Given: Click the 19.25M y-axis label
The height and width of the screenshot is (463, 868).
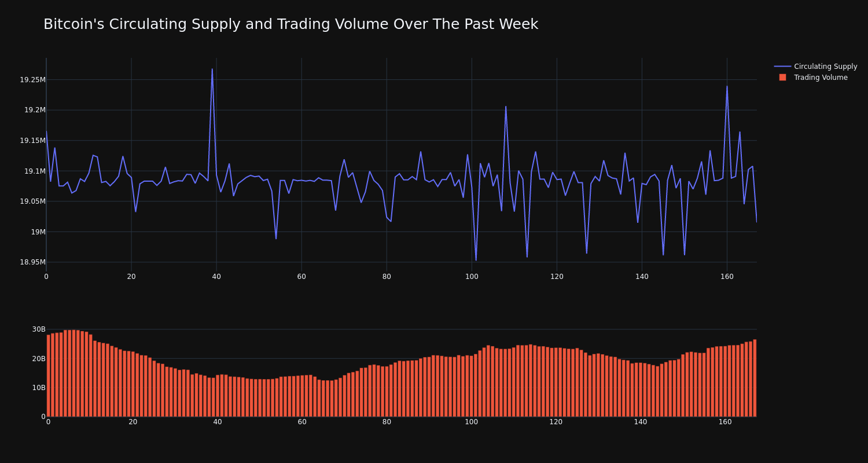Looking at the screenshot, I should coord(32,80).
